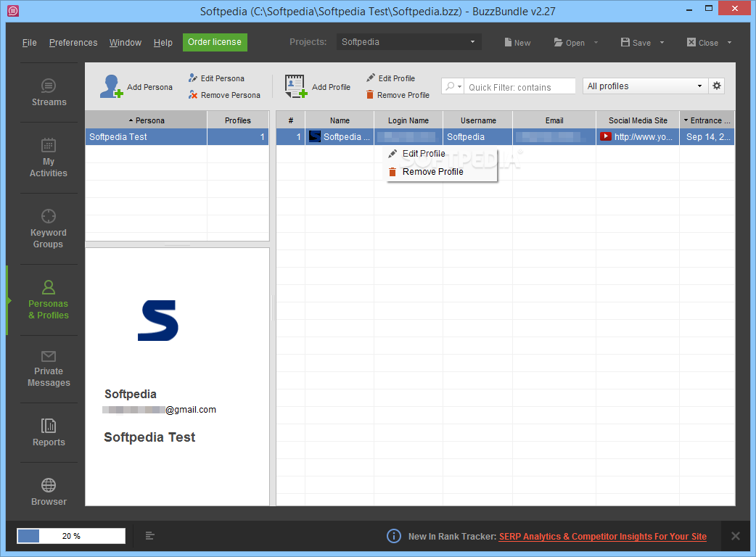
Task: Click the info icon in notification bar
Action: point(393,536)
